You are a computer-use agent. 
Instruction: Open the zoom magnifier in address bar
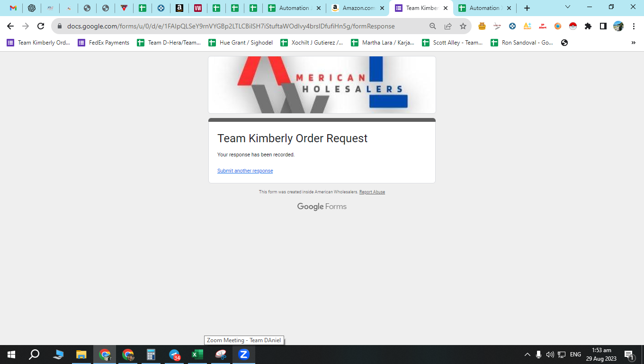click(x=433, y=27)
